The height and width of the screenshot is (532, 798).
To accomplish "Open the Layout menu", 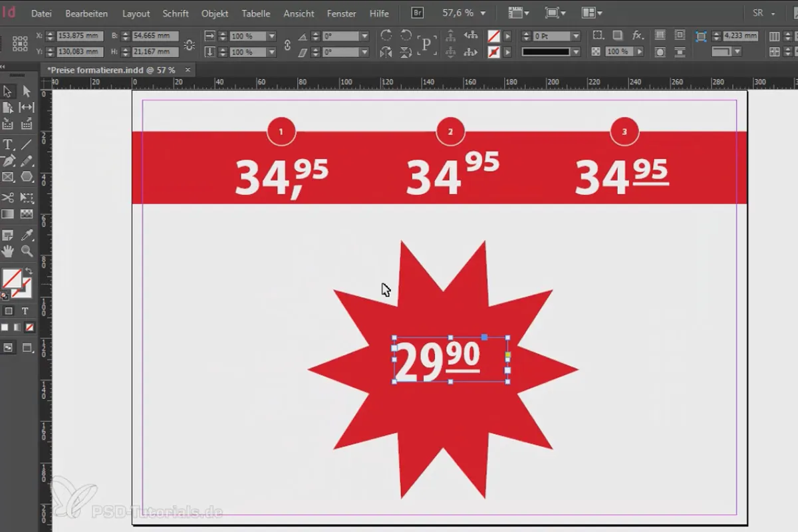I will coord(136,13).
